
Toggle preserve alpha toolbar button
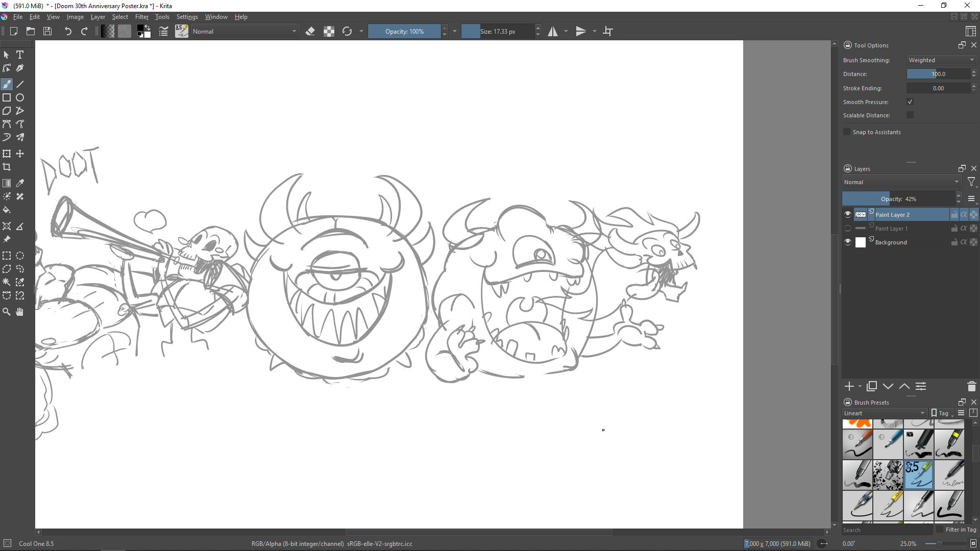[x=329, y=31]
